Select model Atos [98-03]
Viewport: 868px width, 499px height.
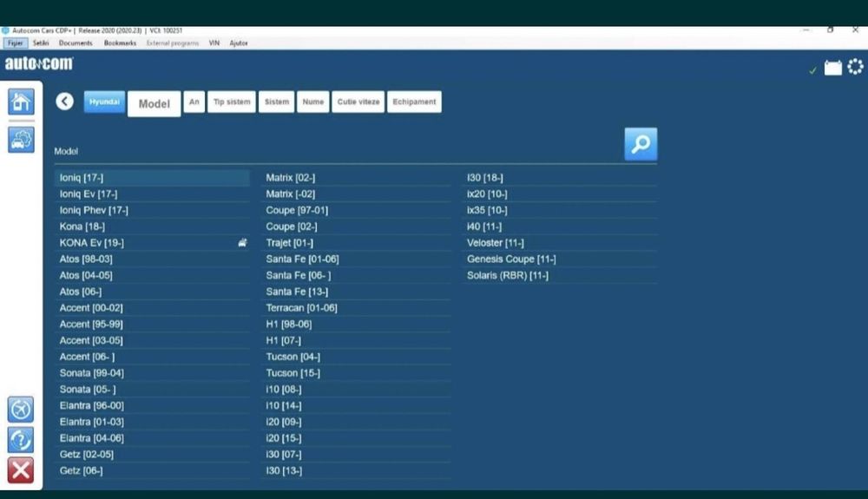pyautogui.click(x=152, y=259)
